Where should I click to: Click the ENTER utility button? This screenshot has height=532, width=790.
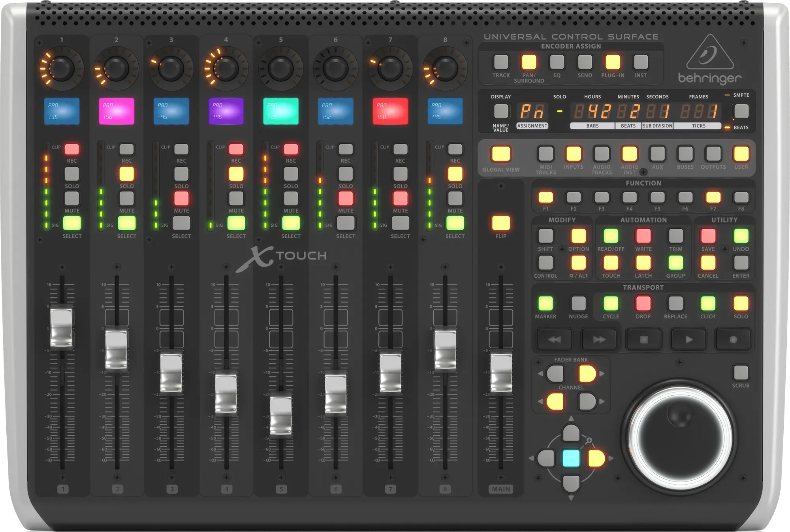tap(741, 263)
